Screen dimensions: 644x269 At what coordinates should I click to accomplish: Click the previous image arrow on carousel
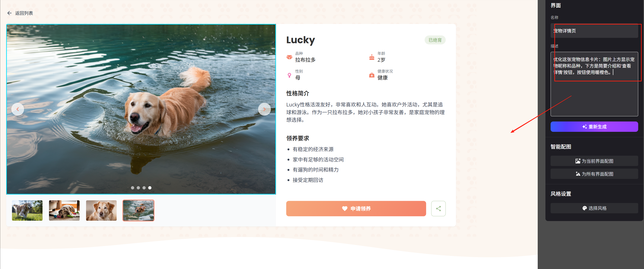[17, 109]
